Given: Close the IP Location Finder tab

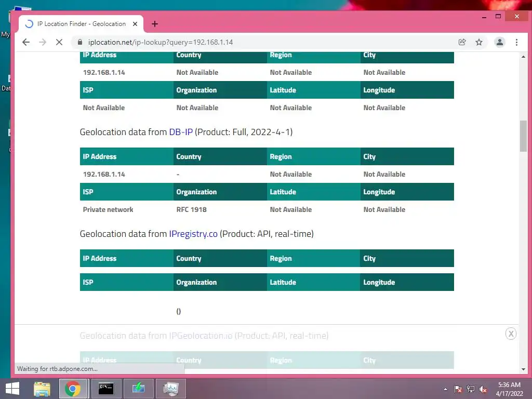Looking at the screenshot, I should coord(135,24).
